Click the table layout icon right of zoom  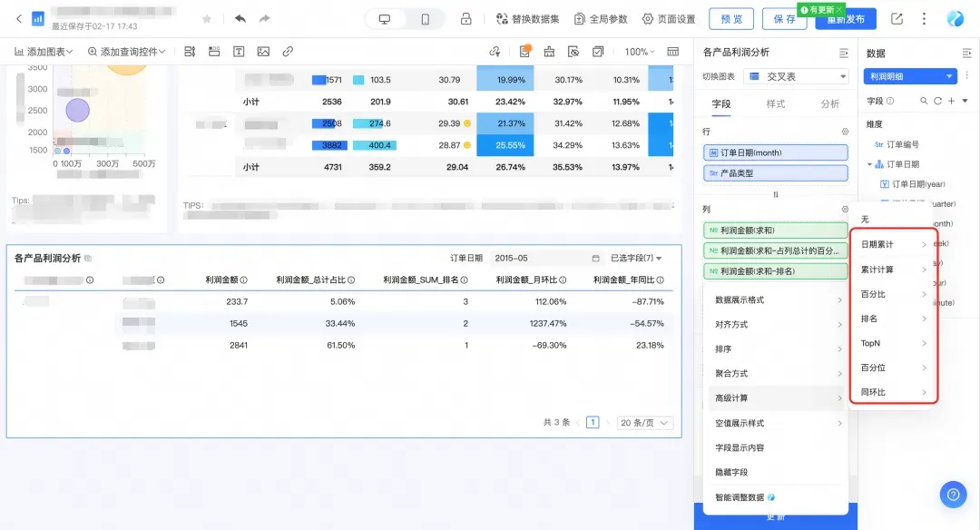673,51
